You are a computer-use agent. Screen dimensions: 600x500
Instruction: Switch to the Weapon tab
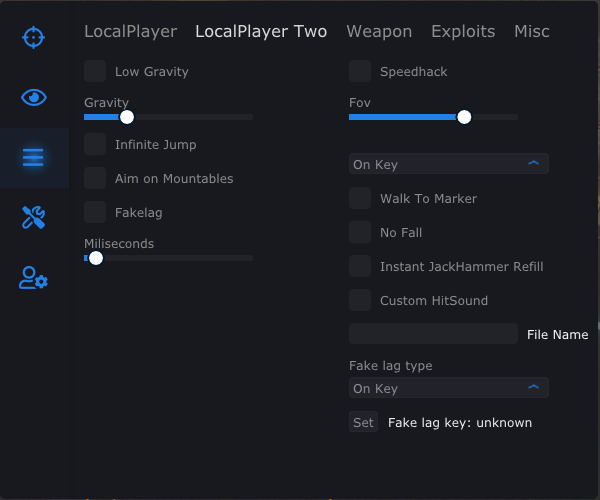[379, 31]
